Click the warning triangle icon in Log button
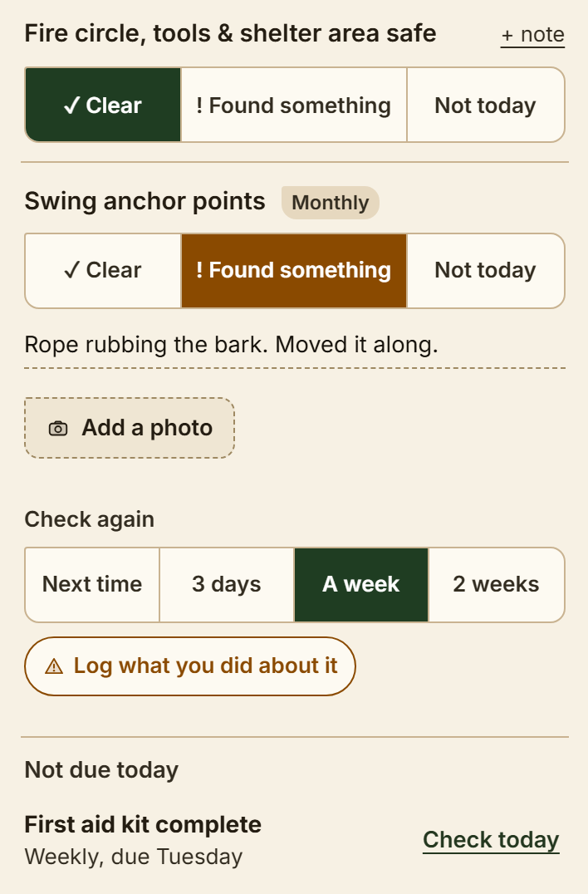 (x=54, y=666)
